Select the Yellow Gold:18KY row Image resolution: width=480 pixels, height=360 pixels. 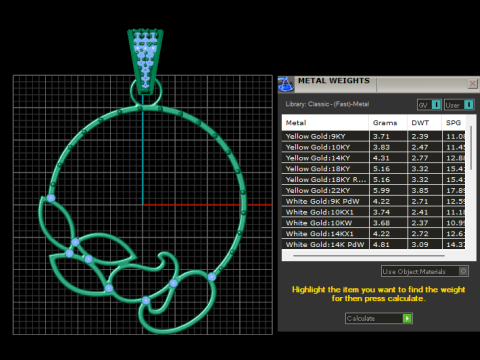click(374, 169)
